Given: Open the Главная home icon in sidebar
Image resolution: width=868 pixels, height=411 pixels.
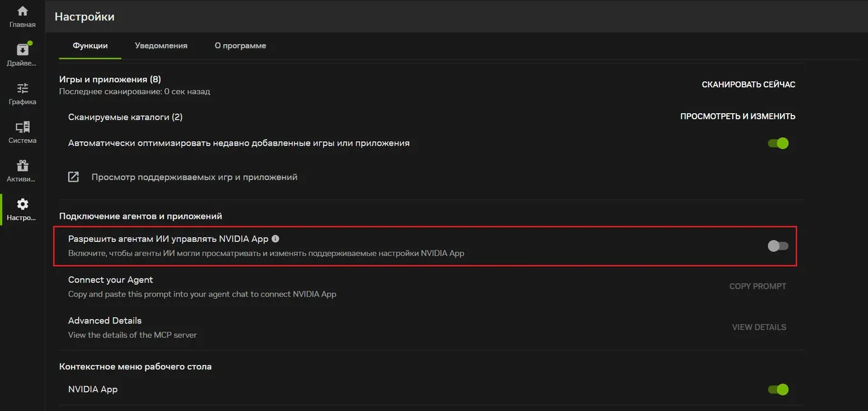Looking at the screenshot, I should 22,11.
